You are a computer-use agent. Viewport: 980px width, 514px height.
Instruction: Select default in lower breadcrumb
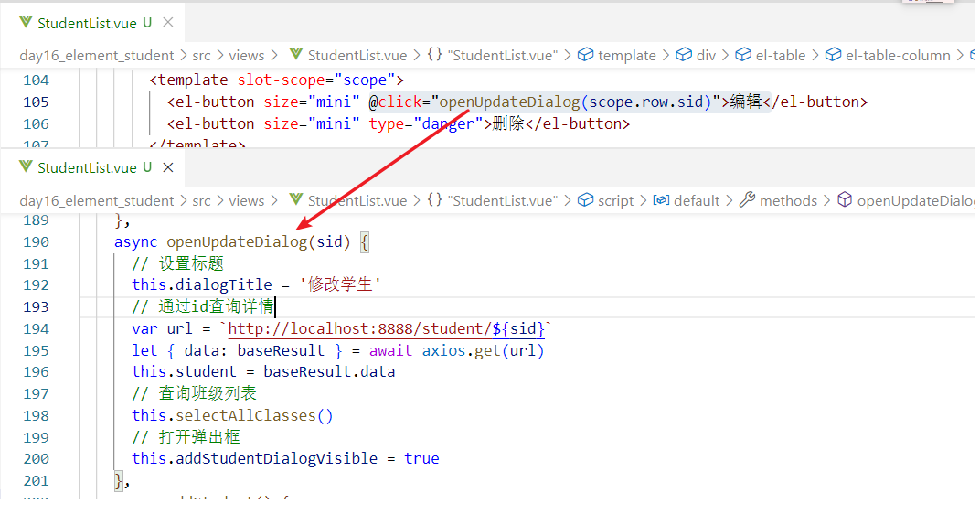tap(697, 200)
